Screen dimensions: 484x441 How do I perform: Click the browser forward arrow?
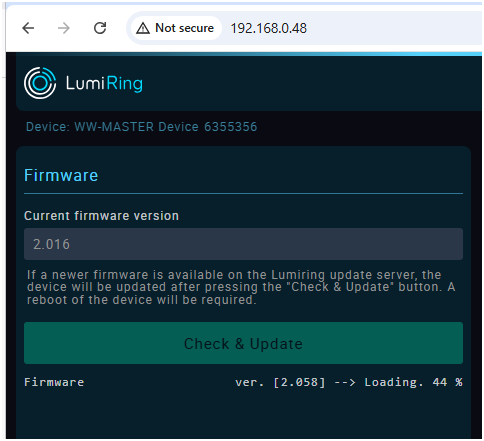[64, 28]
